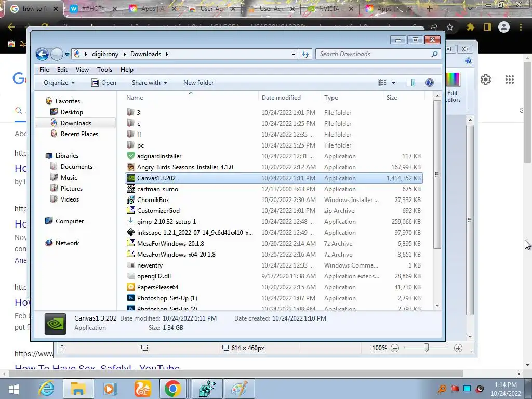
Task: Select the newentry file name
Action: tap(150, 265)
